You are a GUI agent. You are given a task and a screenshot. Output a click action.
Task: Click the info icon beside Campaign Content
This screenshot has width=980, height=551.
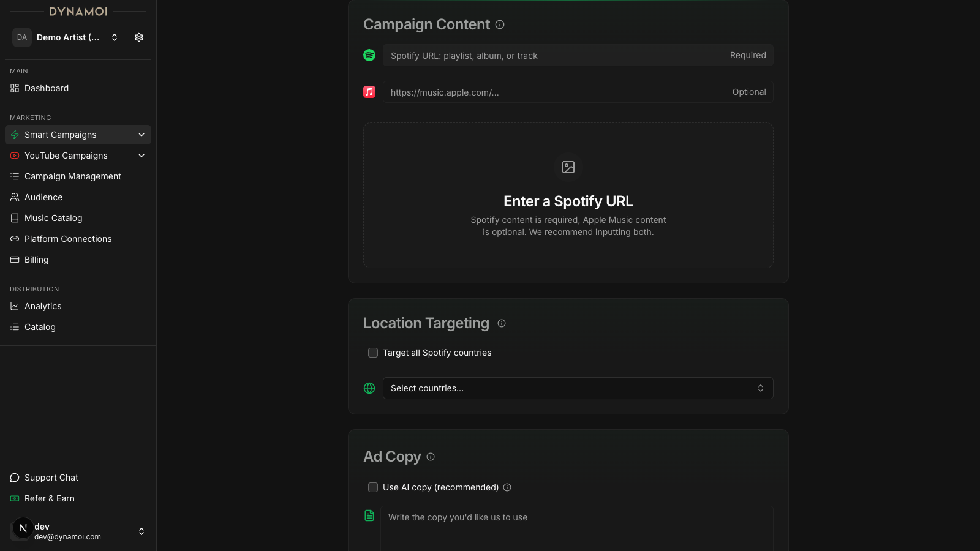point(500,24)
